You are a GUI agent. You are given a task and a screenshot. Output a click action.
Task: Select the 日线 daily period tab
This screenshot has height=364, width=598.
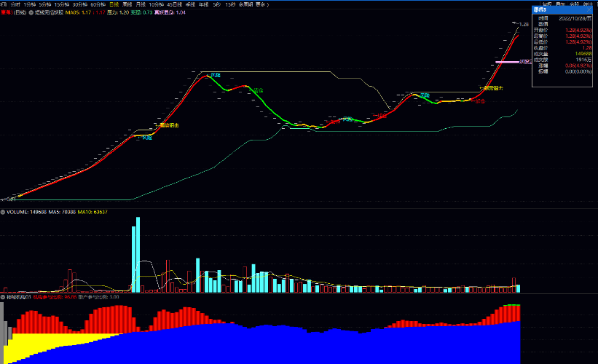point(114,4)
